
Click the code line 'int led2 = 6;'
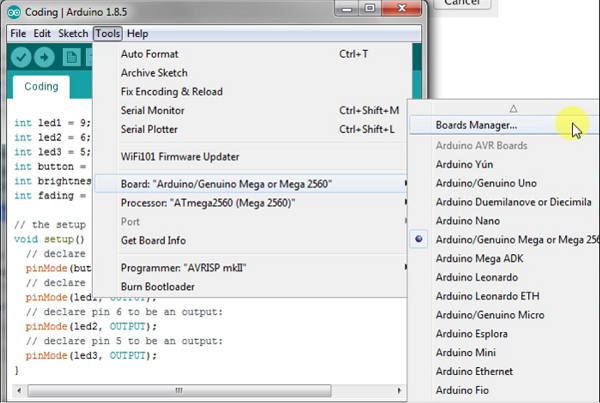point(52,137)
